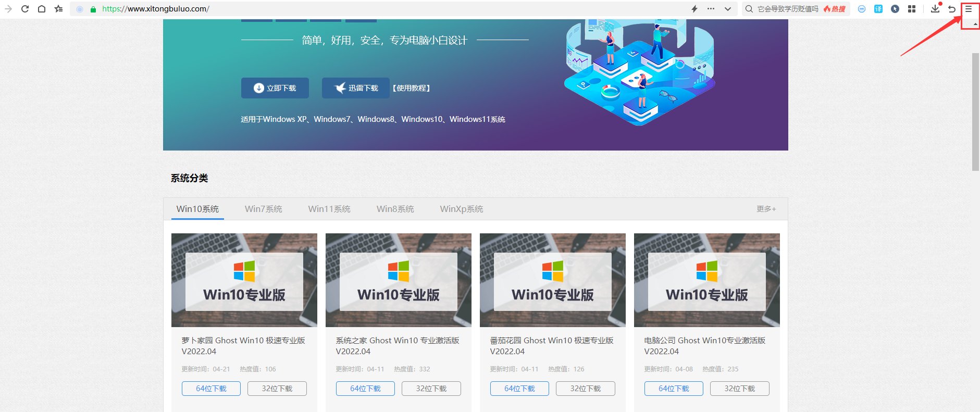
Task: Click 64位下载 for 系统之家 system
Action: [x=365, y=389]
